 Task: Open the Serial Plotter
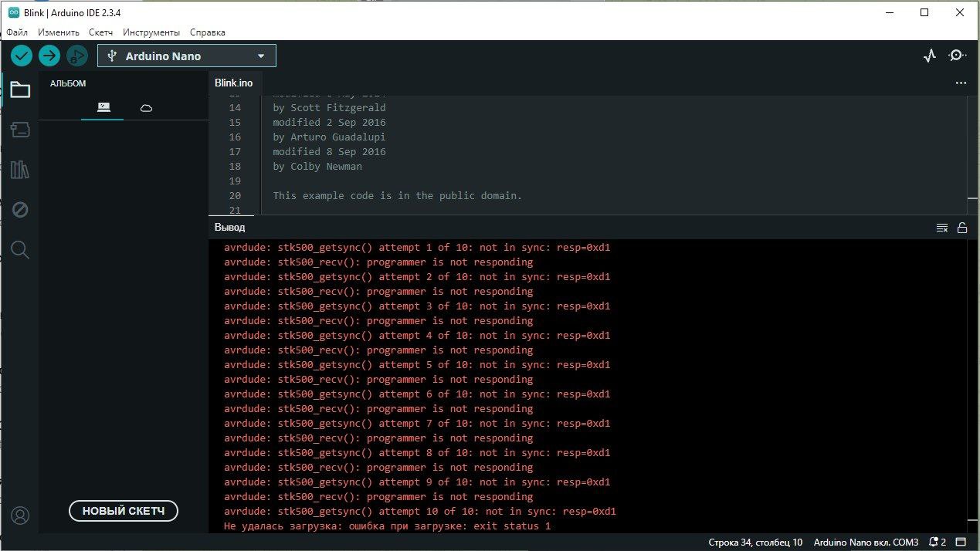[930, 56]
